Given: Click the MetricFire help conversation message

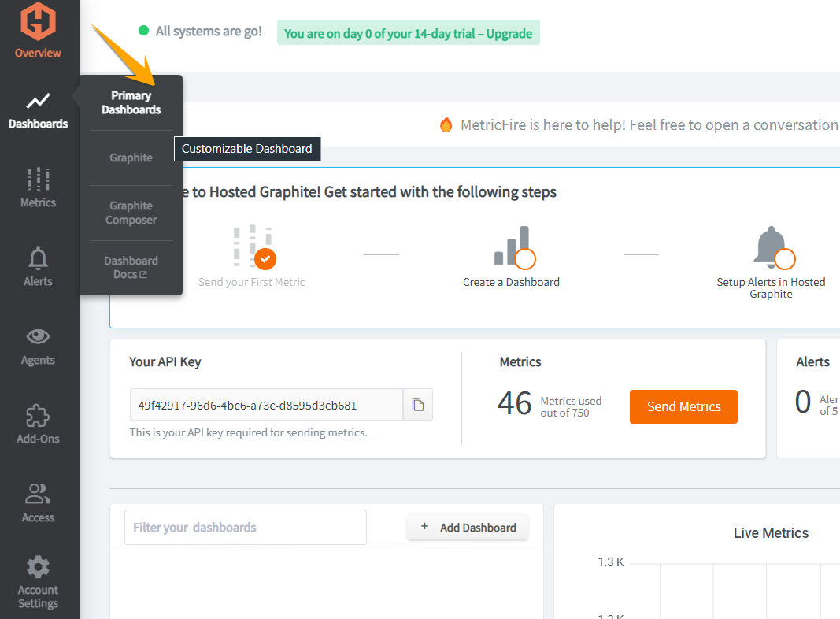Looking at the screenshot, I should [649, 125].
